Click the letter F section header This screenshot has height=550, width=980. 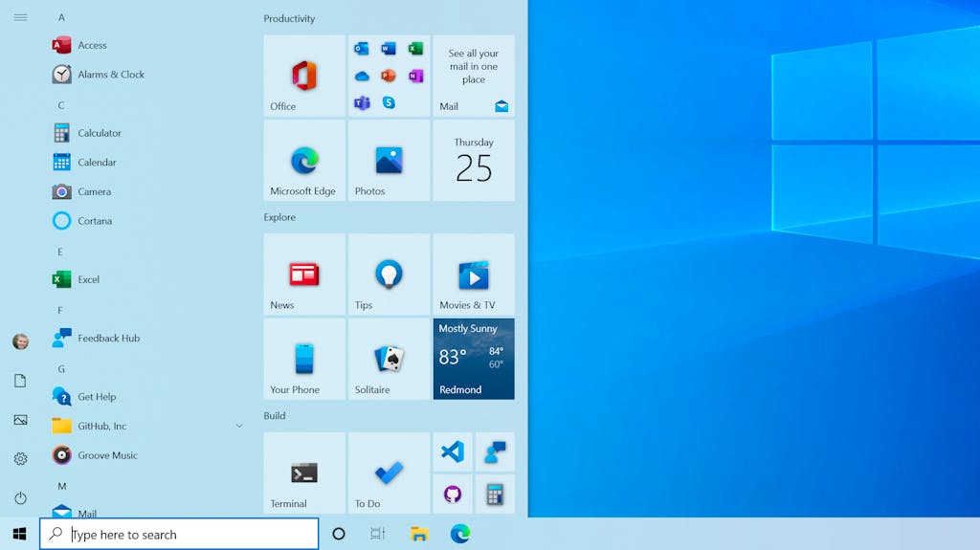pos(60,311)
